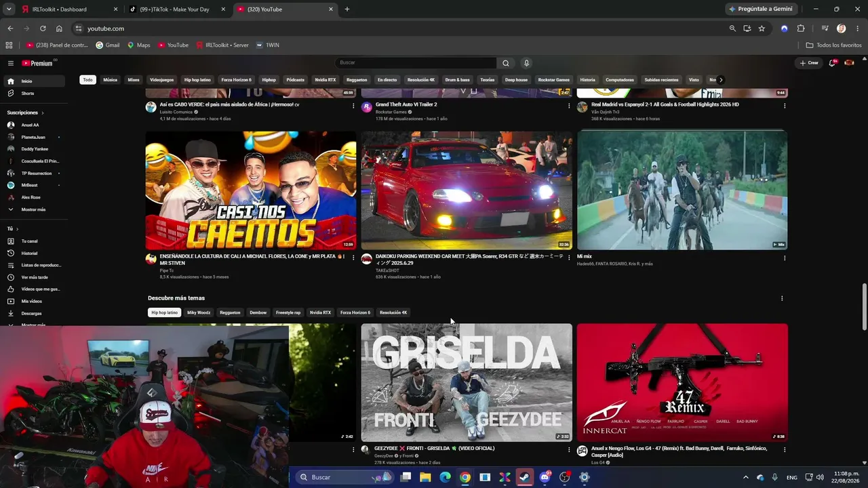Click the YouTube search magnifier button
The width and height of the screenshot is (868, 488).
(505, 63)
